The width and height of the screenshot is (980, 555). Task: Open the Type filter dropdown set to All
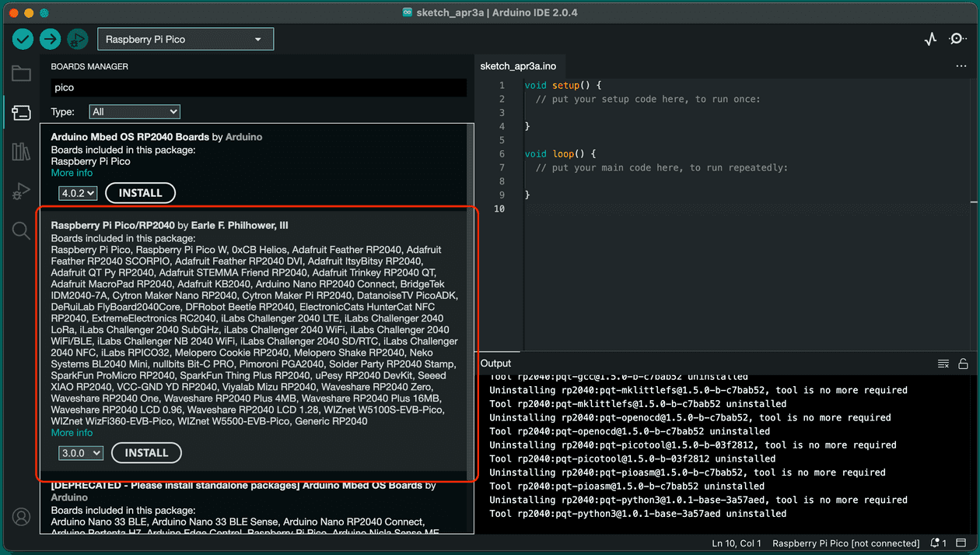[x=134, y=111]
